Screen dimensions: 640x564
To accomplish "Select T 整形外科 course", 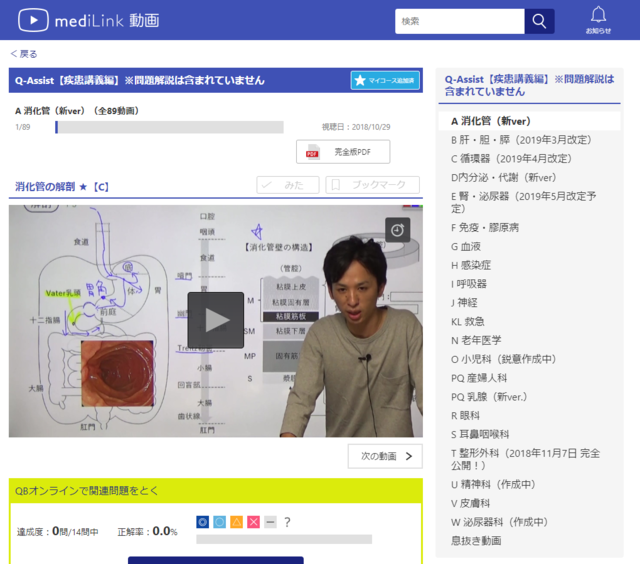I will [525, 460].
